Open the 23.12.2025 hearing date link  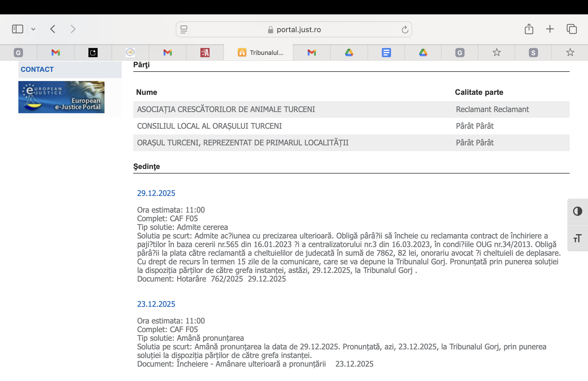156,304
